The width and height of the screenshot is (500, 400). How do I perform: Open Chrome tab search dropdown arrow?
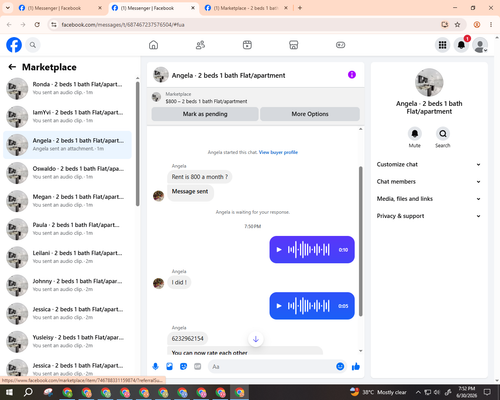click(x=7, y=8)
